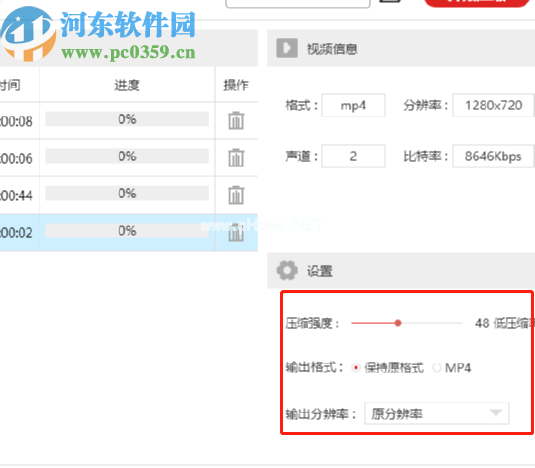Delete the highlighted 00:02 video row
Screen dimensions: 535x468
(x=236, y=233)
